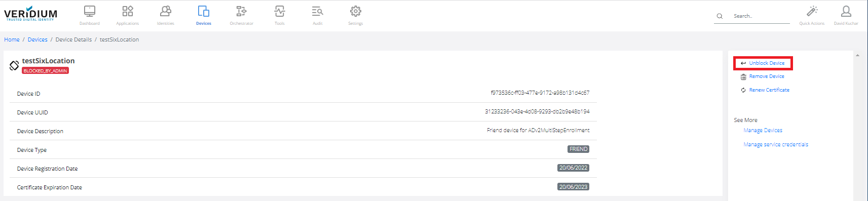Open Manage service credentials link

[776, 145]
